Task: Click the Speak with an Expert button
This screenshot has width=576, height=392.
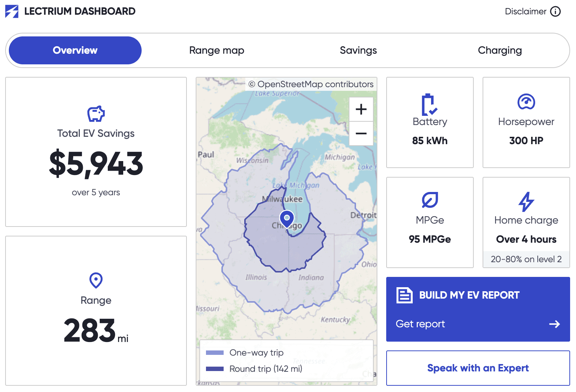Action: [478, 368]
